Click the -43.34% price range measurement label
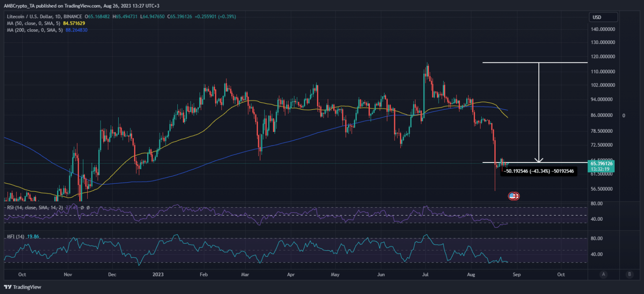This screenshot has height=294, width=644. click(x=539, y=171)
